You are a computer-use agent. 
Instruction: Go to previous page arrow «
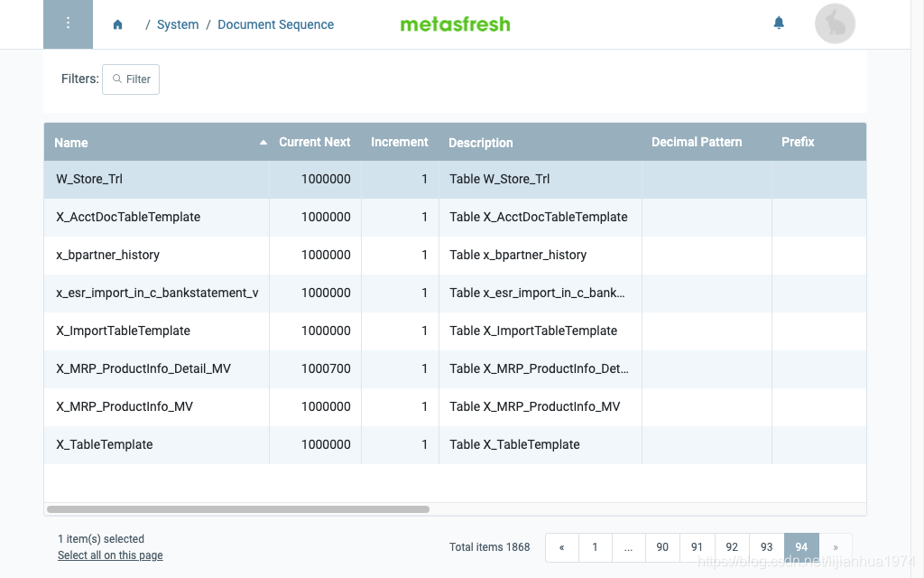tap(561, 547)
